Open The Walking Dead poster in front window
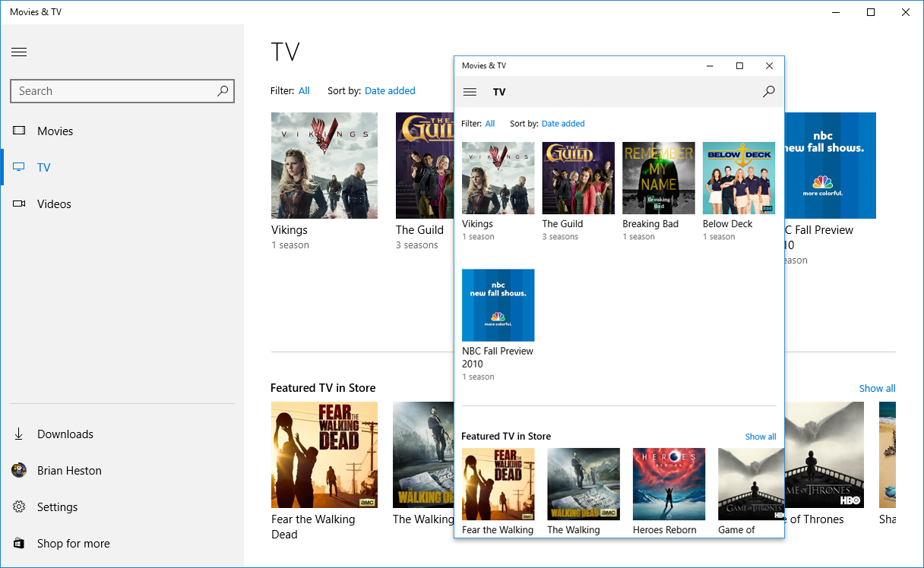Viewport: 924px width, 568px height. click(584, 484)
